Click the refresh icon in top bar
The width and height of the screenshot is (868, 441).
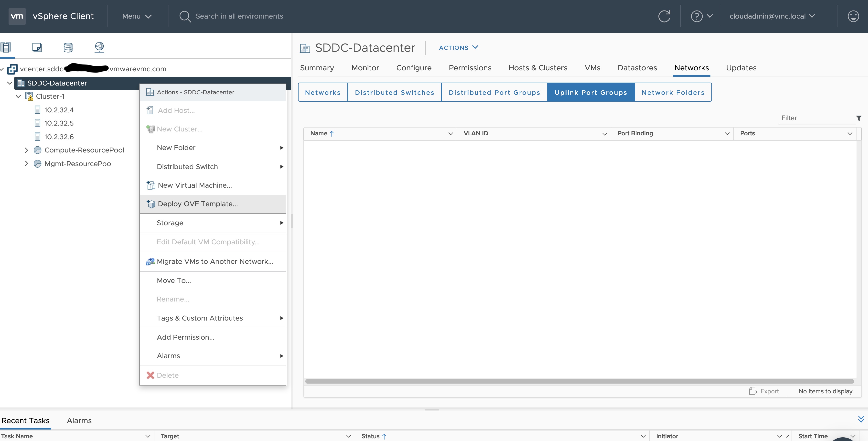664,16
